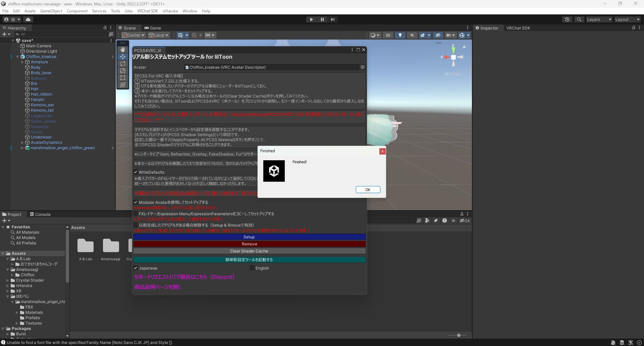Toggle scene visibility eye icon
This screenshot has width=644, height=346.
[438, 35]
